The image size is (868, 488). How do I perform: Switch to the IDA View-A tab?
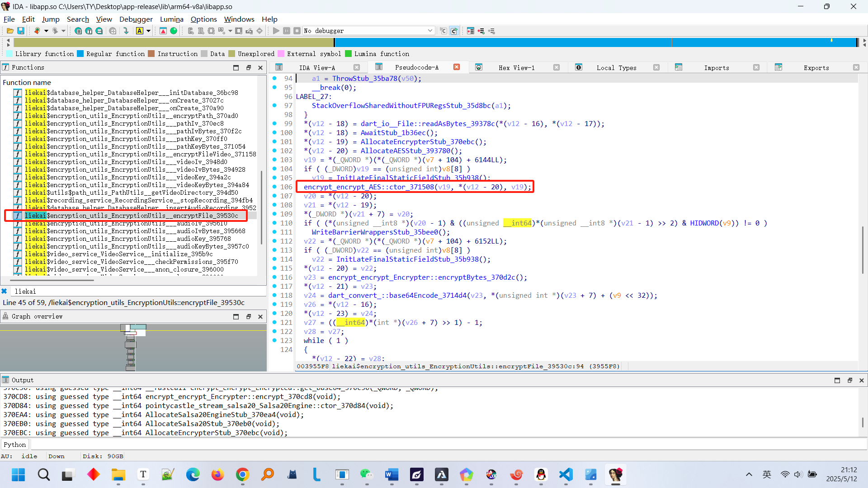(317, 68)
